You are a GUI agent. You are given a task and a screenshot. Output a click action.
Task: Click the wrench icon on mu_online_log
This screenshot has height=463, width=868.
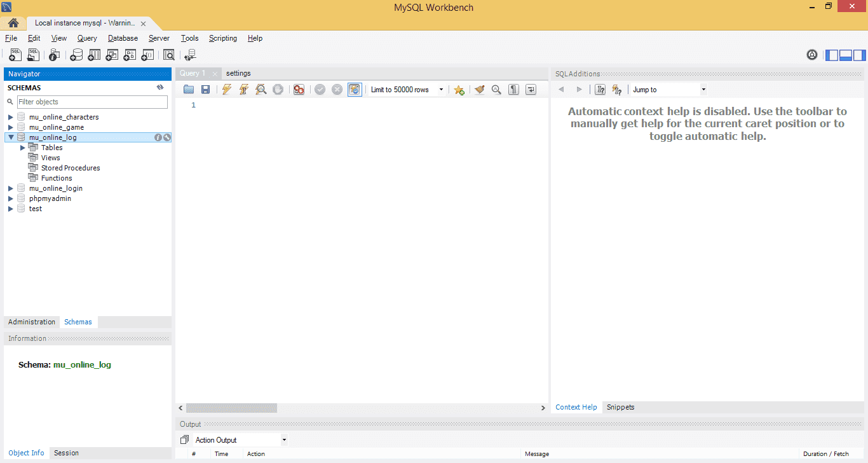pyautogui.click(x=167, y=137)
